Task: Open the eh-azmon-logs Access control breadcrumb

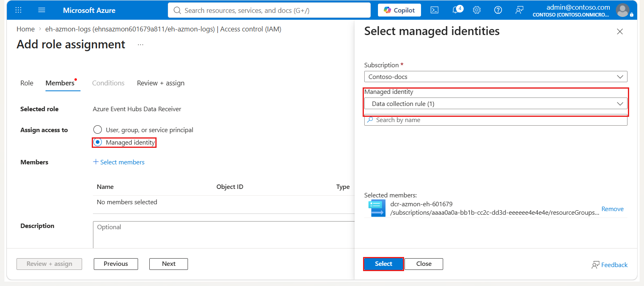Action: tap(163, 29)
